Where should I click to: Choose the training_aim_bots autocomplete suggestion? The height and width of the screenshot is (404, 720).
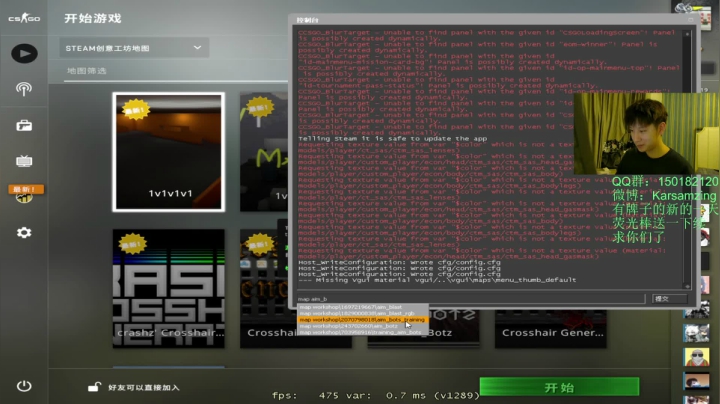tap(363, 332)
